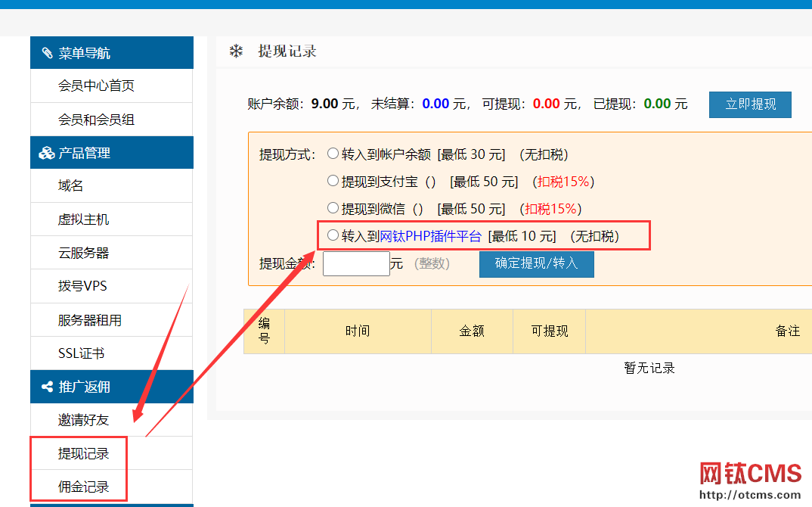Select 提现到微信 radio option
Viewport: 812px width, 507px height.
(x=333, y=208)
